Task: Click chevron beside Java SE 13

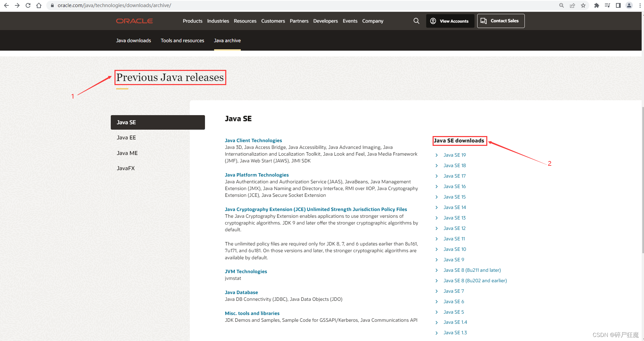Action: pyautogui.click(x=436, y=218)
